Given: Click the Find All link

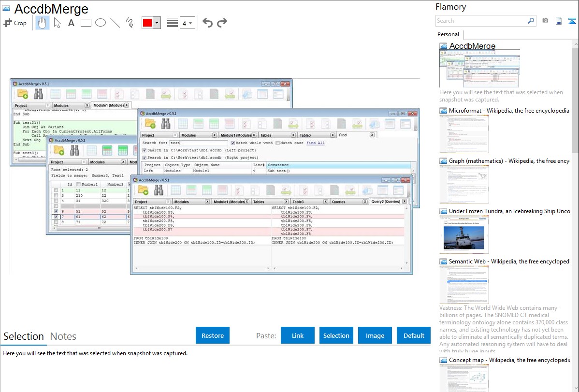Looking at the screenshot, I should coord(316,143).
